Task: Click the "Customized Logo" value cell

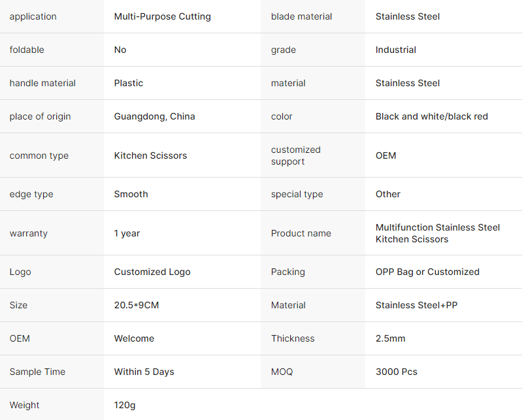Action: pyautogui.click(x=152, y=272)
